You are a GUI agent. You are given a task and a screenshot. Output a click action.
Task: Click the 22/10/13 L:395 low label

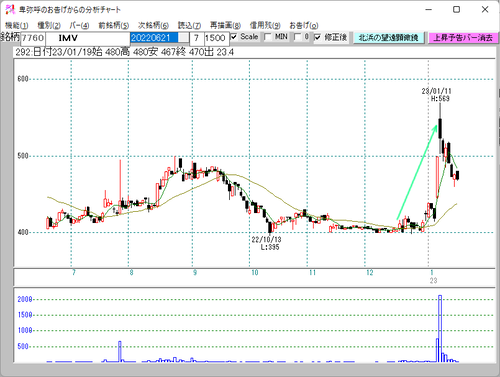click(267, 243)
